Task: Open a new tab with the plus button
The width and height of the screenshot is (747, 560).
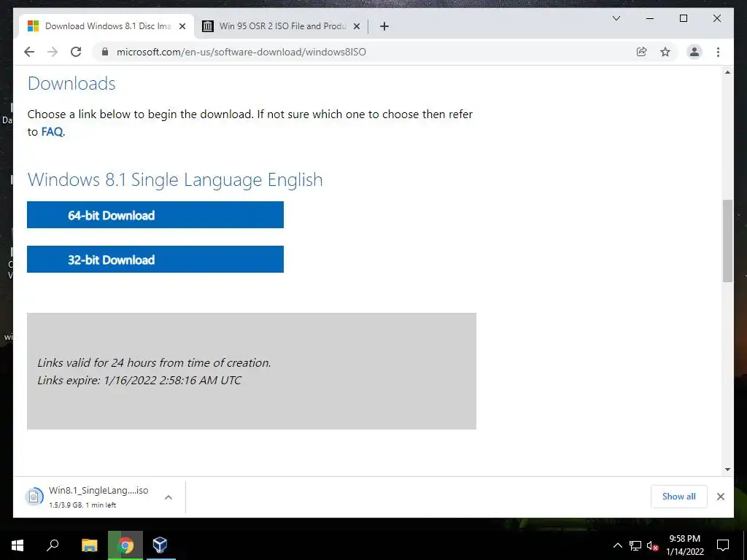Action: pyautogui.click(x=384, y=26)
